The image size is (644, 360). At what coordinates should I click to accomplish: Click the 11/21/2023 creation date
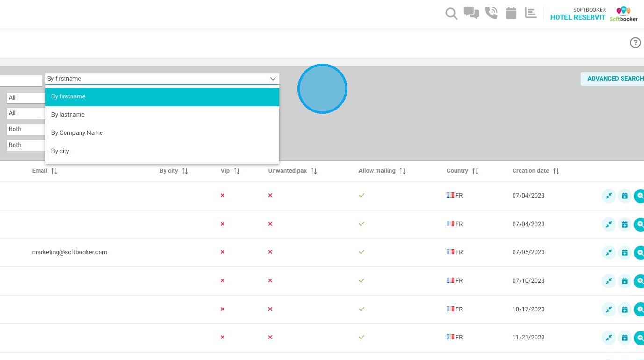pyautogui.click(x=528, y=338)
